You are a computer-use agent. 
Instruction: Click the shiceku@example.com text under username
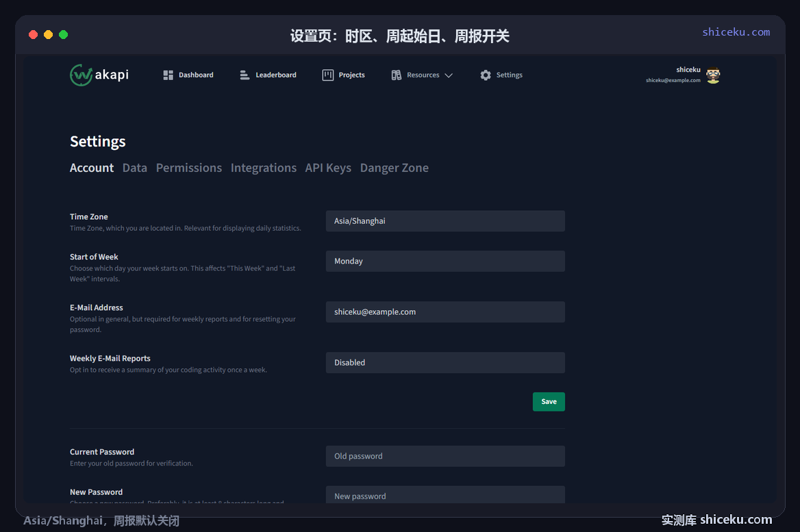[x=673, y=81]
